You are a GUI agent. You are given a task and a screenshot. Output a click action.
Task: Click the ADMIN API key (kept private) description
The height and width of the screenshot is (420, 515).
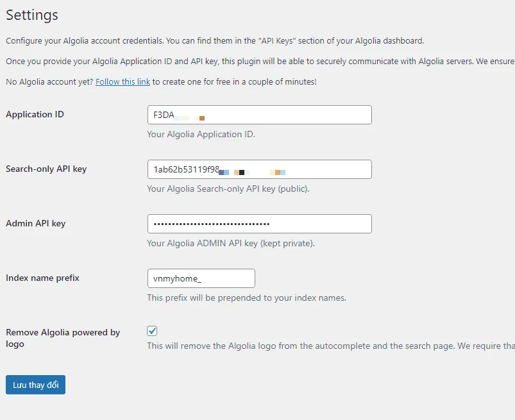click(230, 244)
